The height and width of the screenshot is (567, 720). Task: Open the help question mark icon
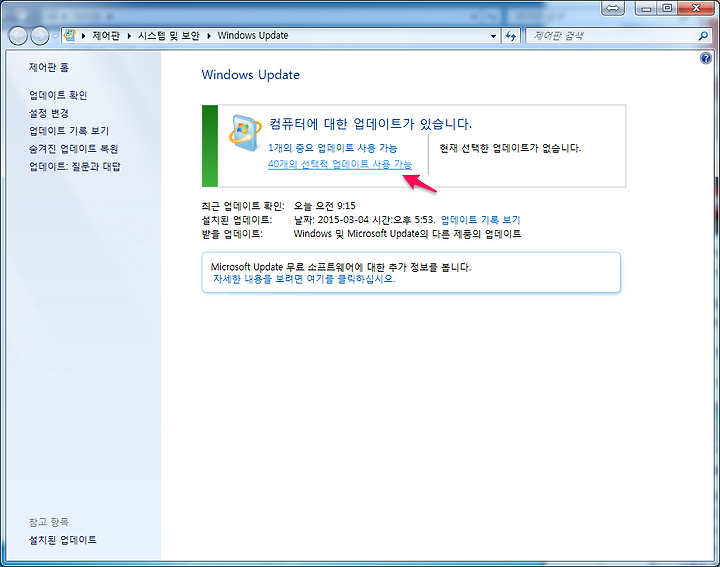[706, 58]
